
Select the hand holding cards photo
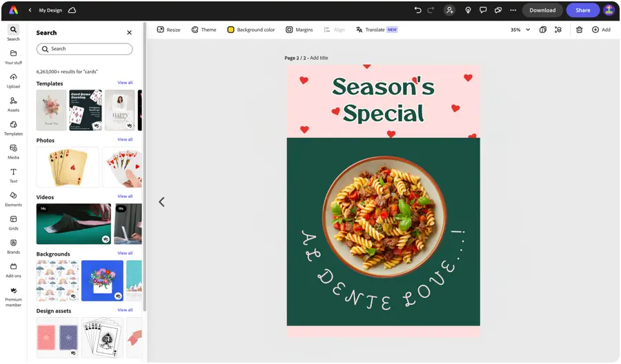click(x=122, y=167)
